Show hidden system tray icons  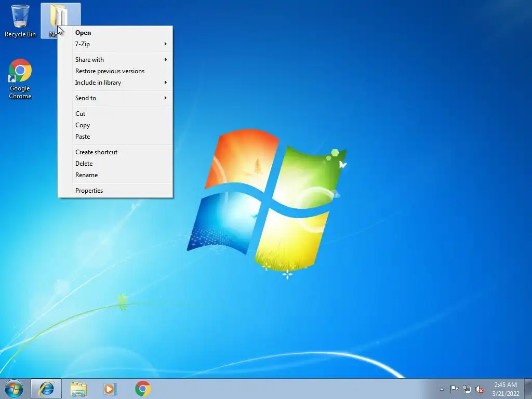pyautogui.click(x=442, y=389)
